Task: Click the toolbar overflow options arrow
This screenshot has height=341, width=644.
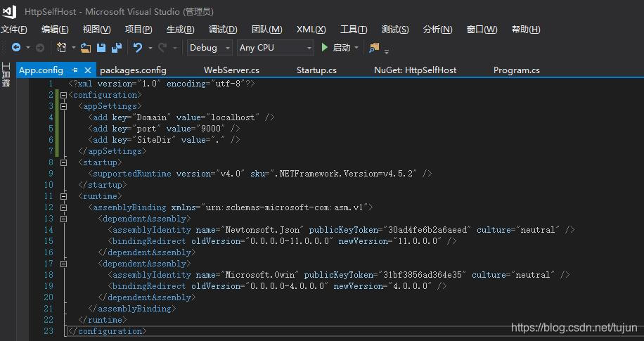Action: 387,51
